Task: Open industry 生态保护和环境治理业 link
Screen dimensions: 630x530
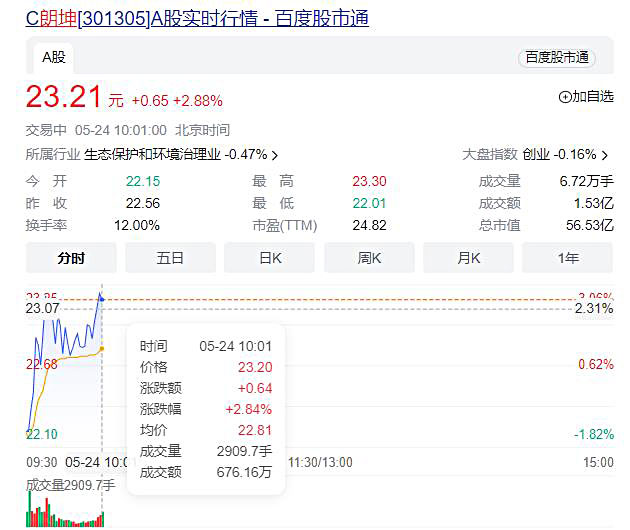Action: click(x=152, y=154)
